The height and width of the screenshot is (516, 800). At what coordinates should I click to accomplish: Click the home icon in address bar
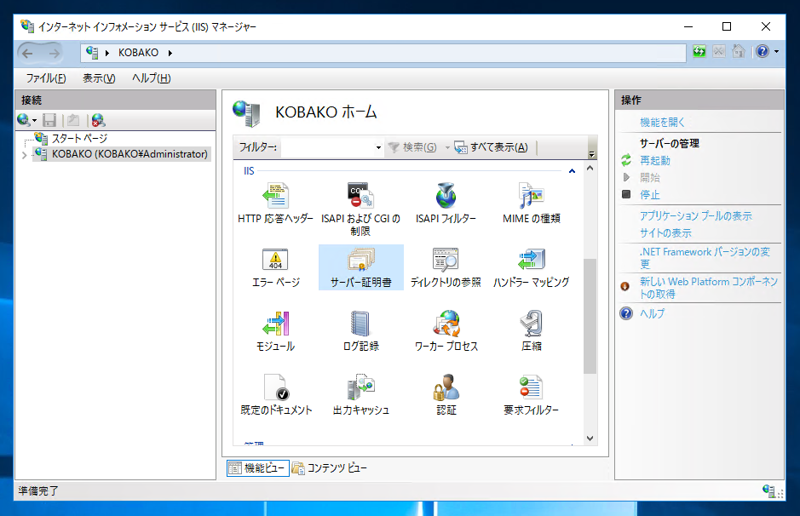tap(738, 52)
